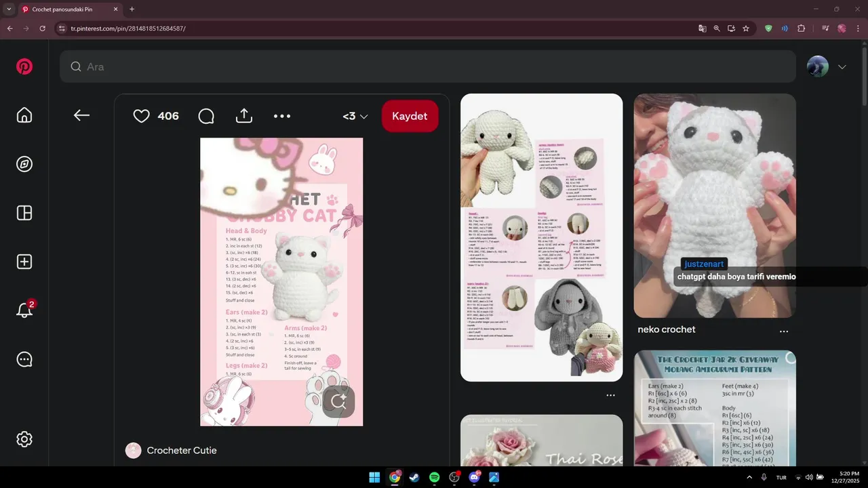Click the user profile avatar

coord(818,66)
